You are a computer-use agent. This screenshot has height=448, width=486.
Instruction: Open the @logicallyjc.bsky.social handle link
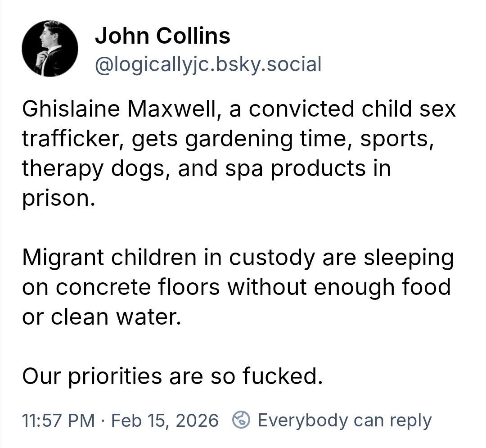tap(208, 64)
